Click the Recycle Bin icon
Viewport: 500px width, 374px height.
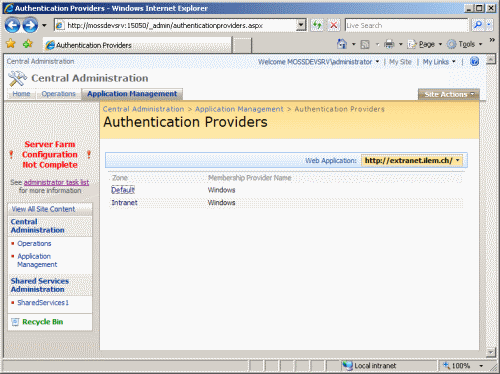pos(15,322)
